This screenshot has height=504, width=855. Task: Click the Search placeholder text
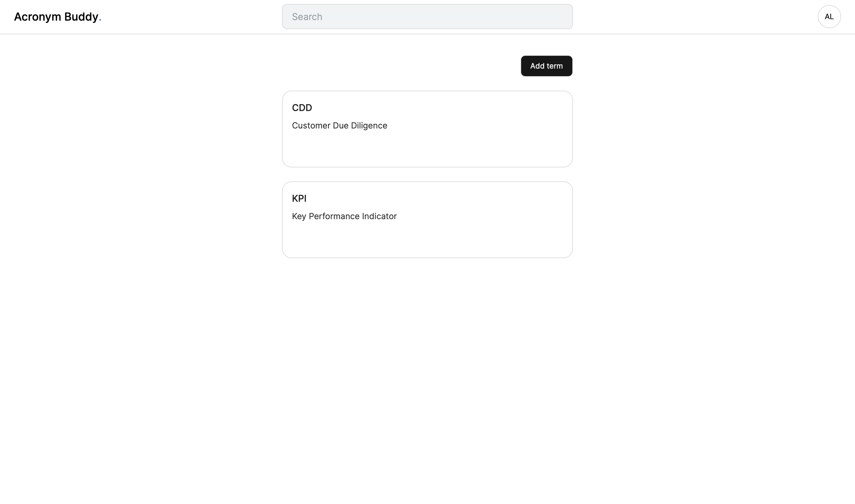pyautogui.click(x=307, y=17)
